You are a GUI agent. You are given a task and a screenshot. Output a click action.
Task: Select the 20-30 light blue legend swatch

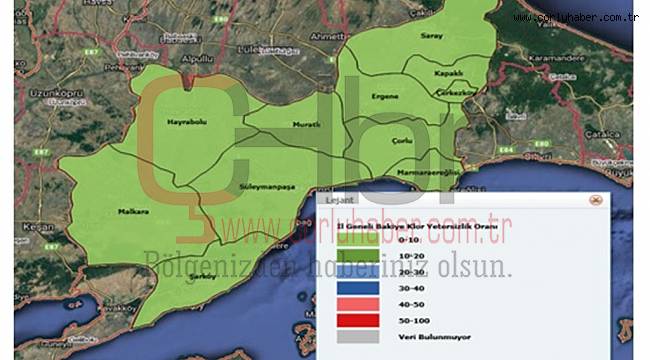click(358, 272)
